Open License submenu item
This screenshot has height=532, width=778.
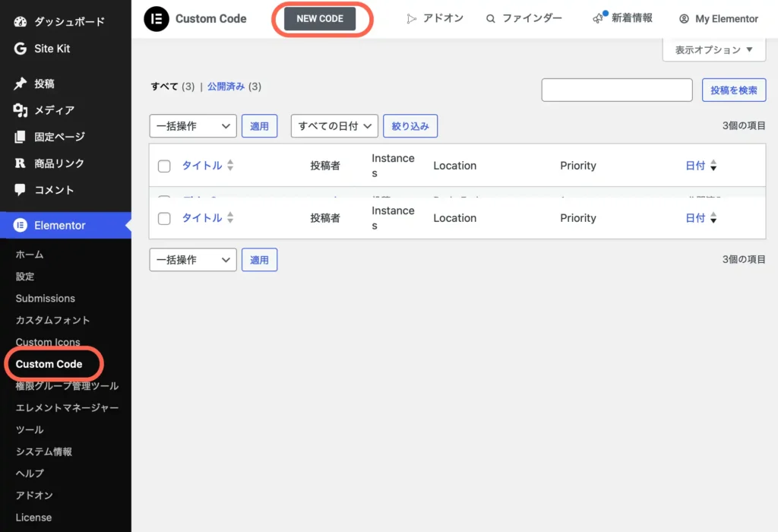pos(33,517)
